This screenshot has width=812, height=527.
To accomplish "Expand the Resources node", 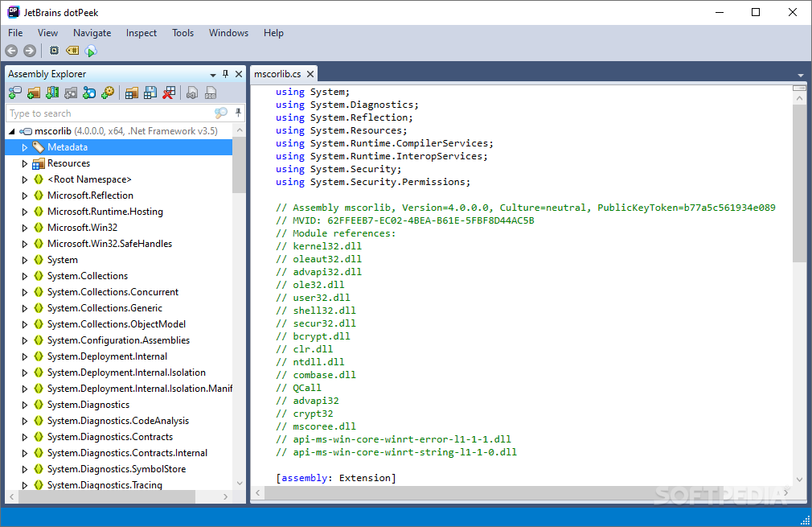I will [24, 163].
